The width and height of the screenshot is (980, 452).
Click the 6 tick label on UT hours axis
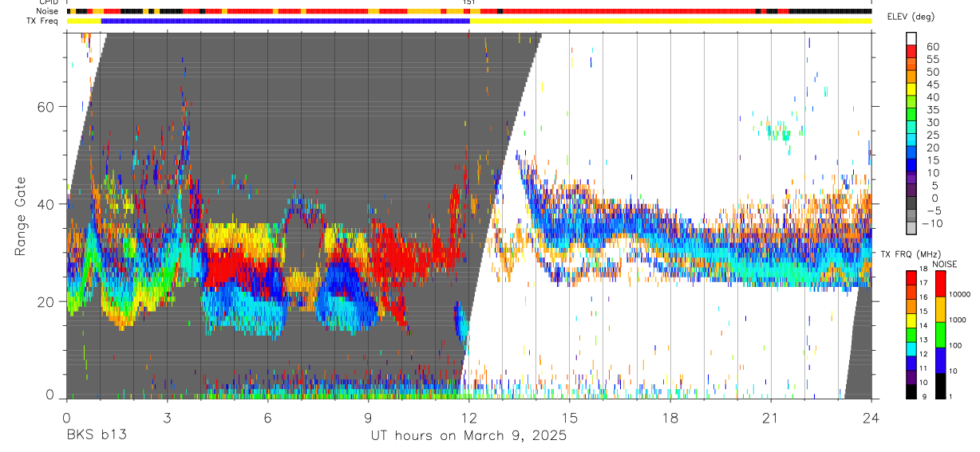tap(267, 417)
